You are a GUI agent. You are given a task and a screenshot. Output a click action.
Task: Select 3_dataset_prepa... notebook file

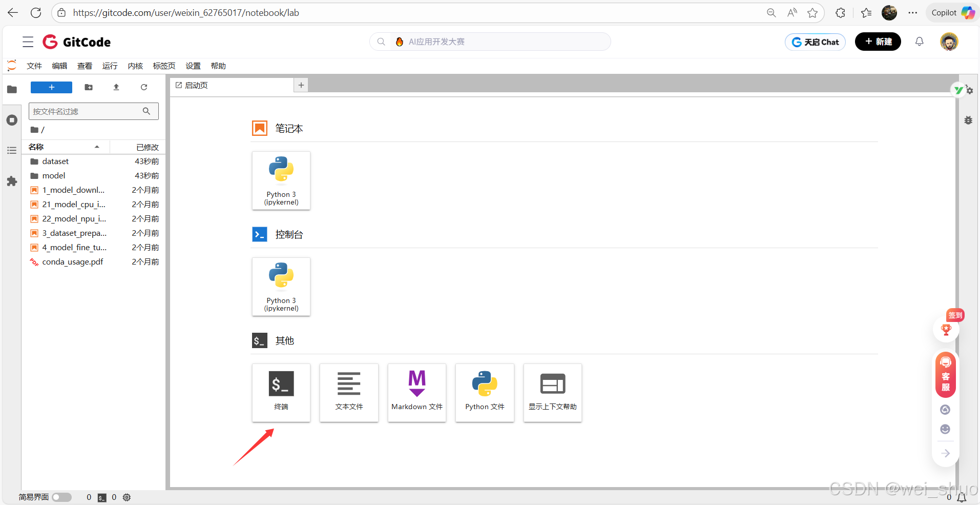(x=94, y=233)
